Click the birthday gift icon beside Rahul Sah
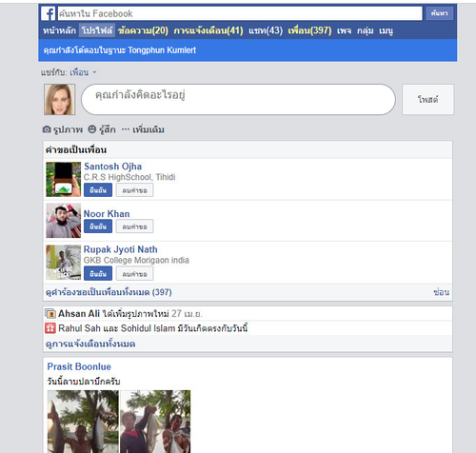476x453 pixels. (50, 328)
